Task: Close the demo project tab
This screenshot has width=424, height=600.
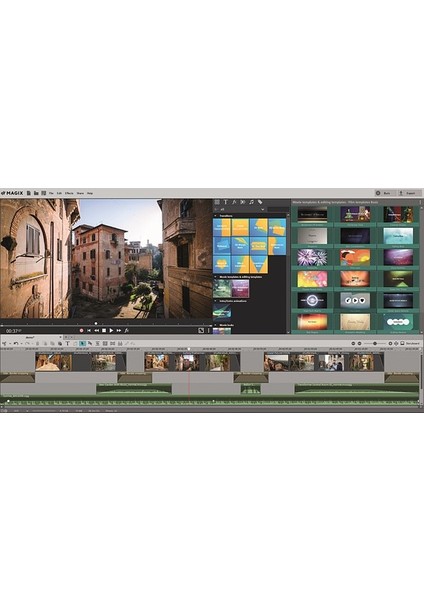Action: tap(60, 337)
